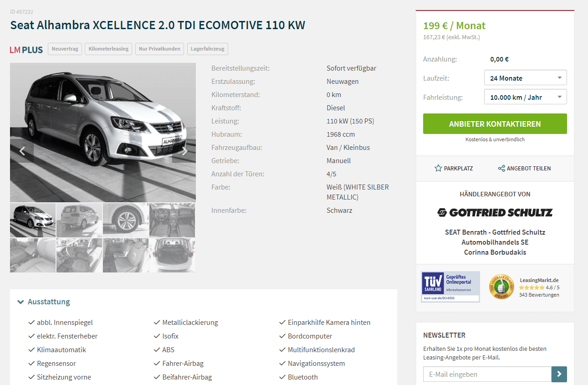Select the rear view car thumbnail
The image size is (588, 385).
pyautogui.click(x=79, y=220)
